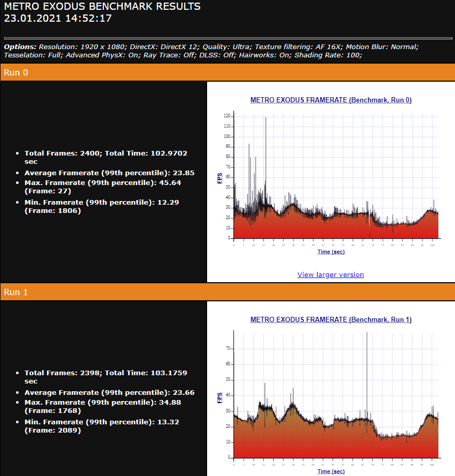Screen dimensions: 455x476
Task: Click Run 1 Min. Framerate 13.32 entry
Action: tap(102, 426)
